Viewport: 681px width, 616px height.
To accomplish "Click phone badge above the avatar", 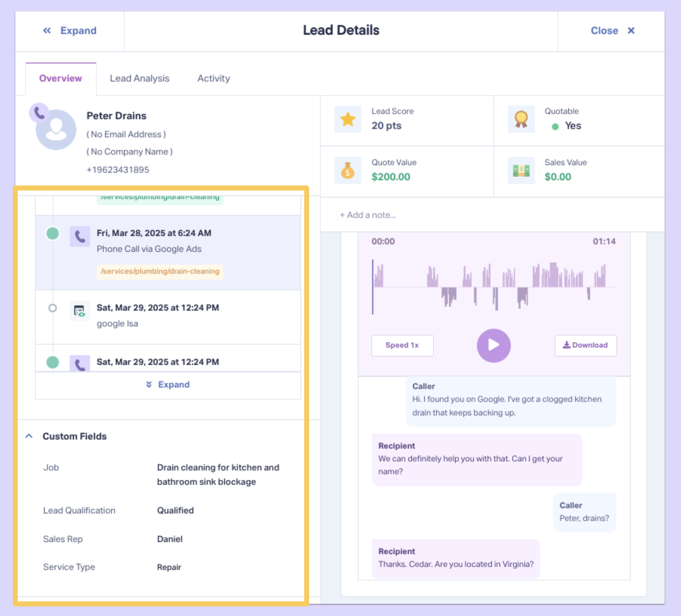I will [x=39, y=113].
